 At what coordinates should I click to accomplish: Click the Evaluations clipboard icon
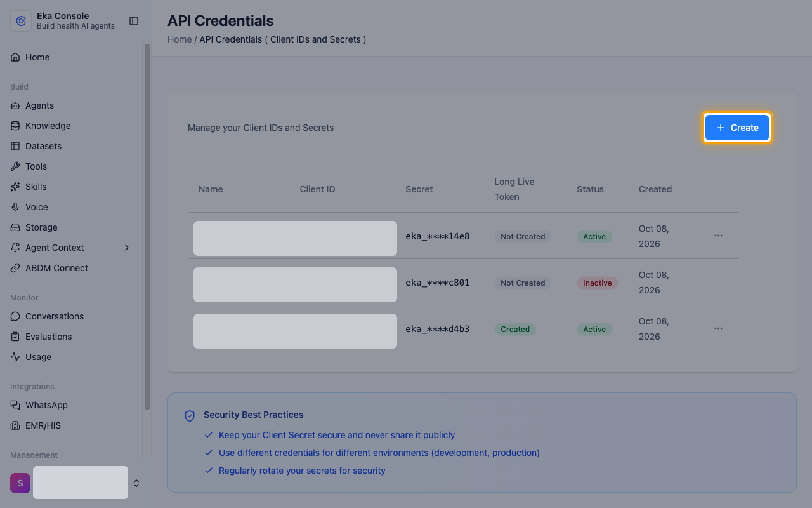pos(15,337)
